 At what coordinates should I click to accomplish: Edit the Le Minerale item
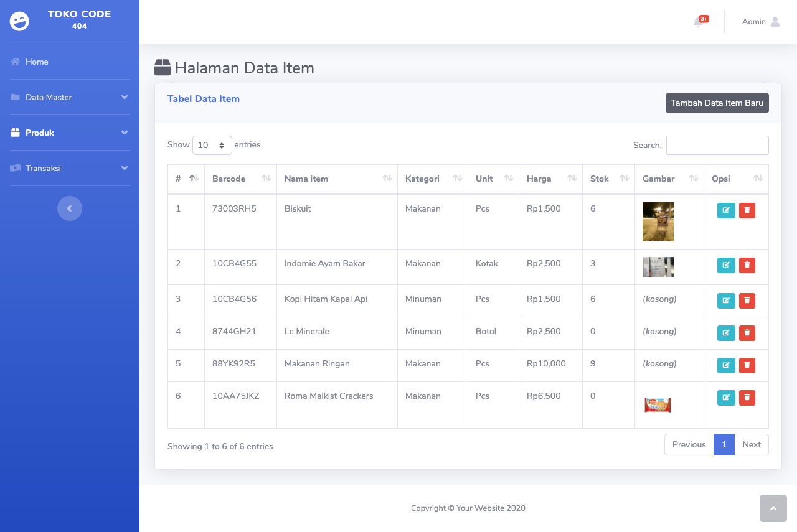[726, 333]
